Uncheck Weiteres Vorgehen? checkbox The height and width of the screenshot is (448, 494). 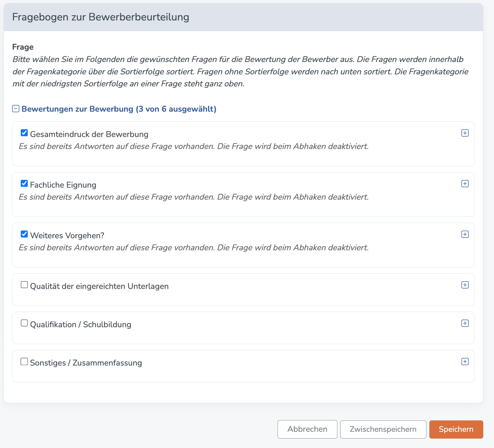point(24,234)
